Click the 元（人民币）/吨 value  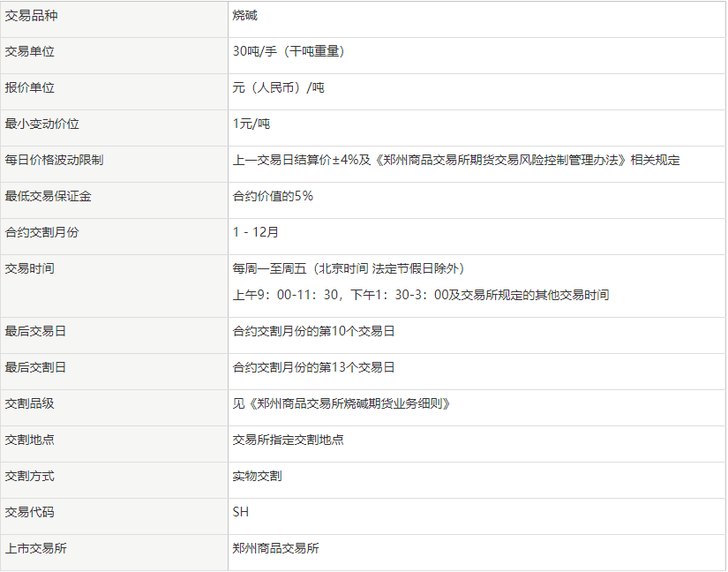tap(278, 87)
